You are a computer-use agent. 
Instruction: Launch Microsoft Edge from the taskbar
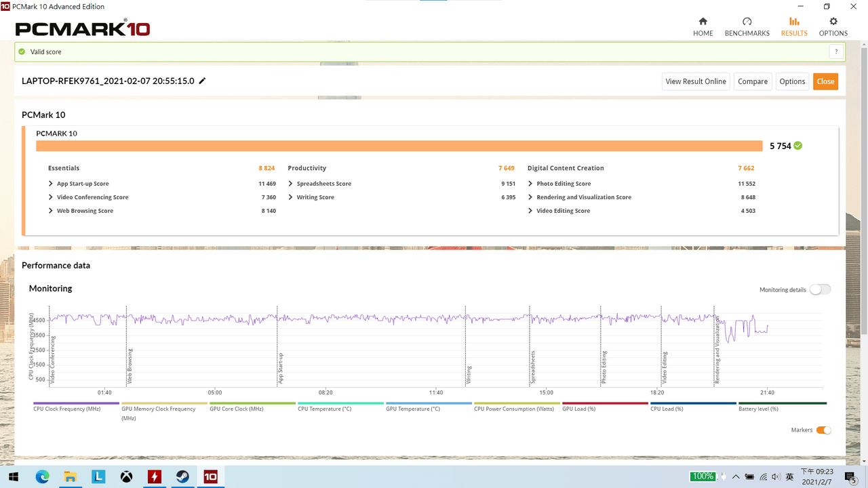[x=43, y=476]
